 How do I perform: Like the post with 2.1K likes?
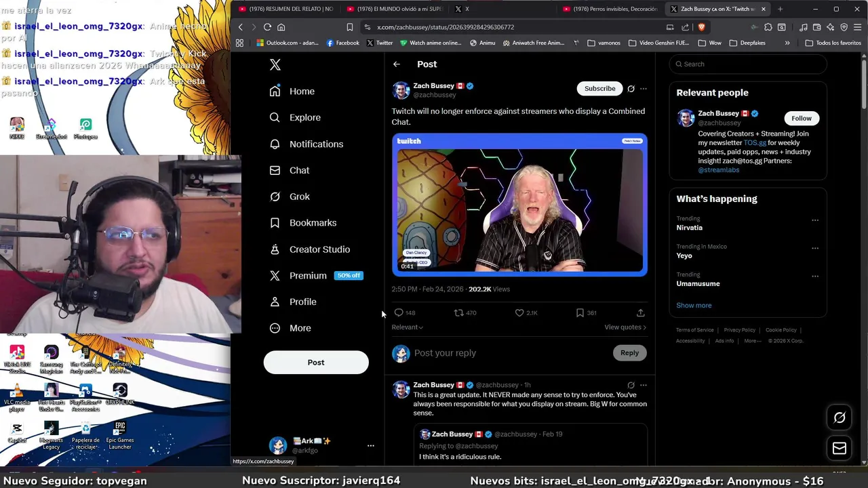tap(519, 312)
